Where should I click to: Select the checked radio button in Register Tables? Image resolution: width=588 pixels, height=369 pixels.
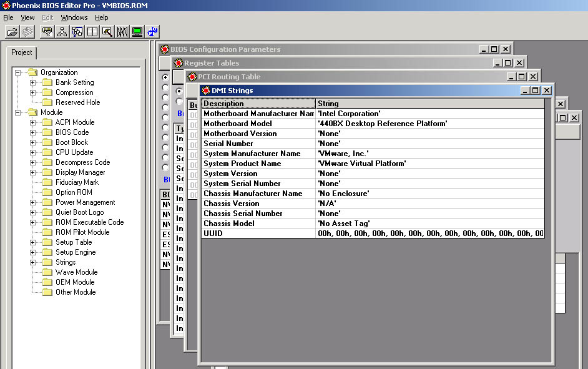click(x=179, y=91)
